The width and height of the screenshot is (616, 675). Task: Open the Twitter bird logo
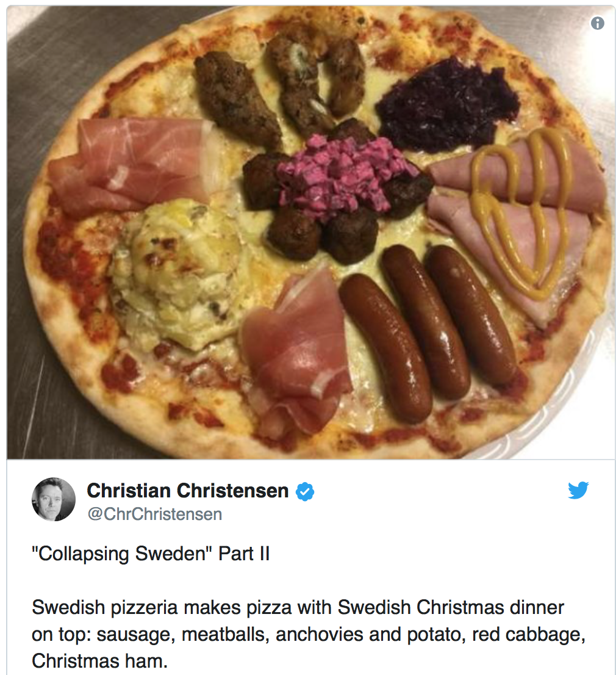click(578, 491)
